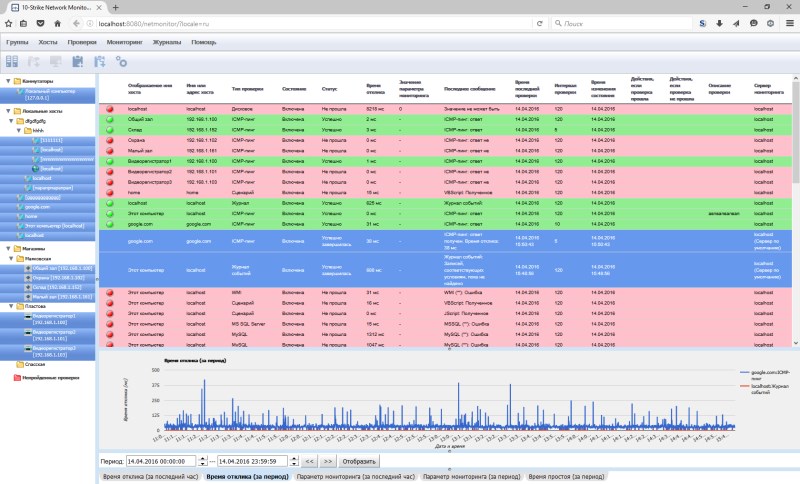
Task: Click the red status icon of the Охрана row
Action: coord(110,139)
